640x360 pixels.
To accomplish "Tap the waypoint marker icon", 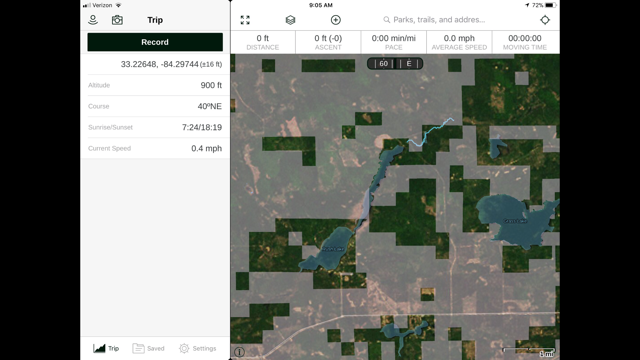I will point(93,20).
